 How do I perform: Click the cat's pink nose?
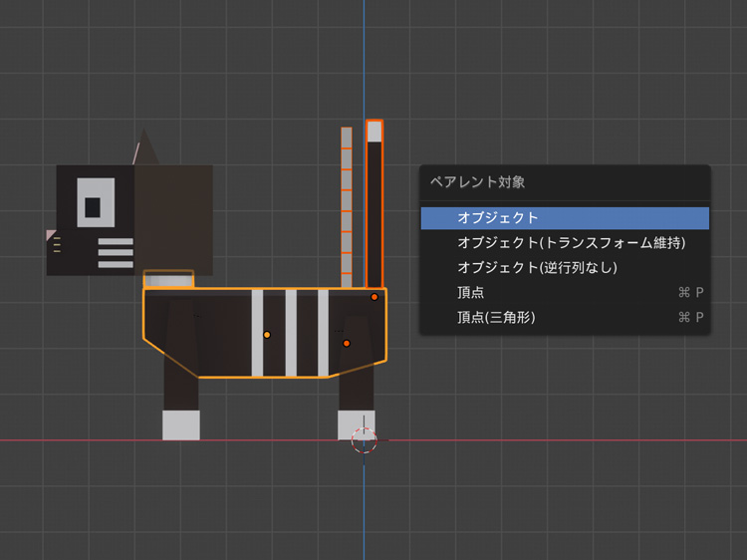51,235
